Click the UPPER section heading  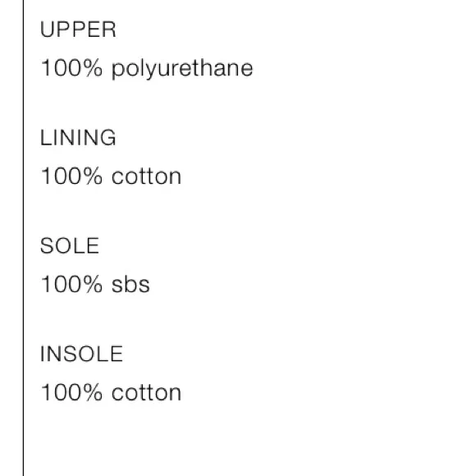pos(78,30)
